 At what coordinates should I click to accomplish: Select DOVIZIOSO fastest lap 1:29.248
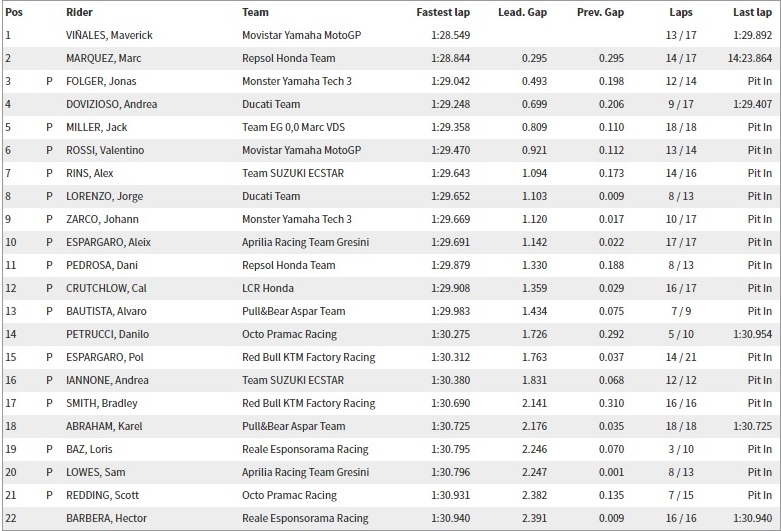[x=451, y=104]
